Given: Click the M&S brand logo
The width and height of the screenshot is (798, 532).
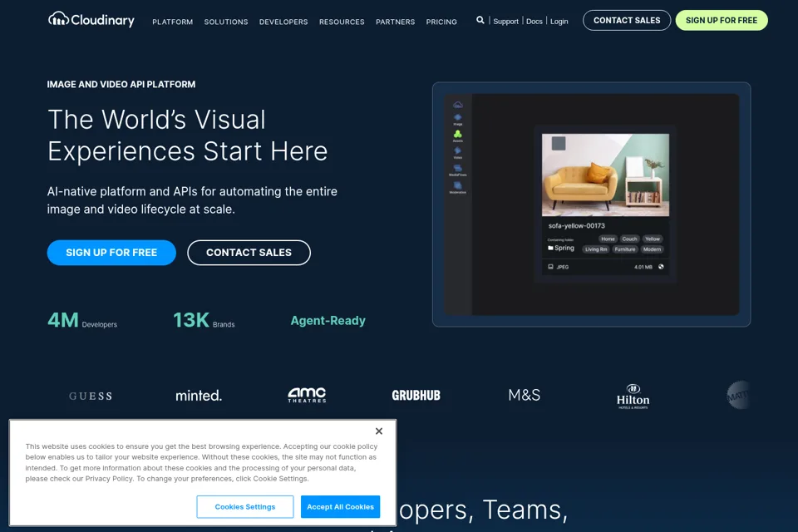Looking at the screenshot, I should pyautogui.click(x=525, y=395).
